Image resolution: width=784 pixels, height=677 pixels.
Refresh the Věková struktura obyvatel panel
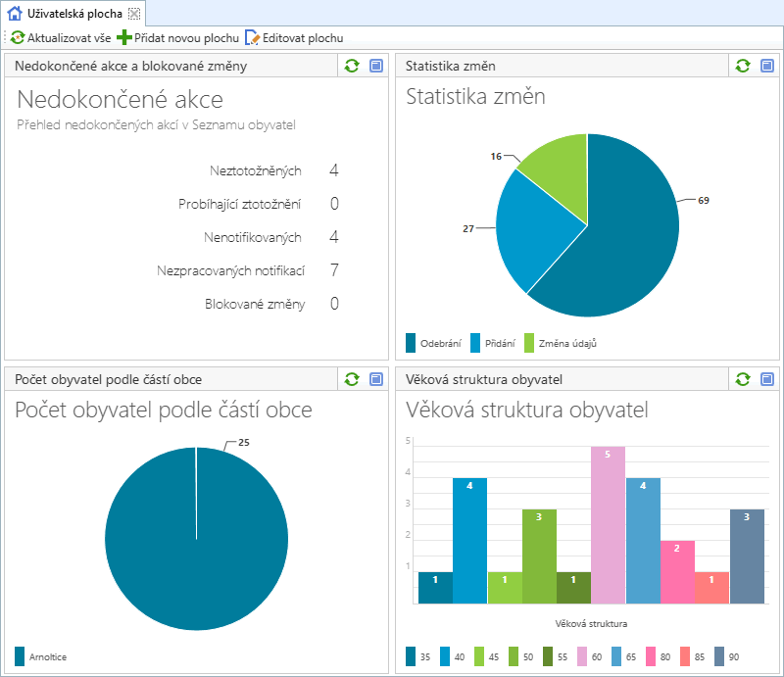(743, 379)
